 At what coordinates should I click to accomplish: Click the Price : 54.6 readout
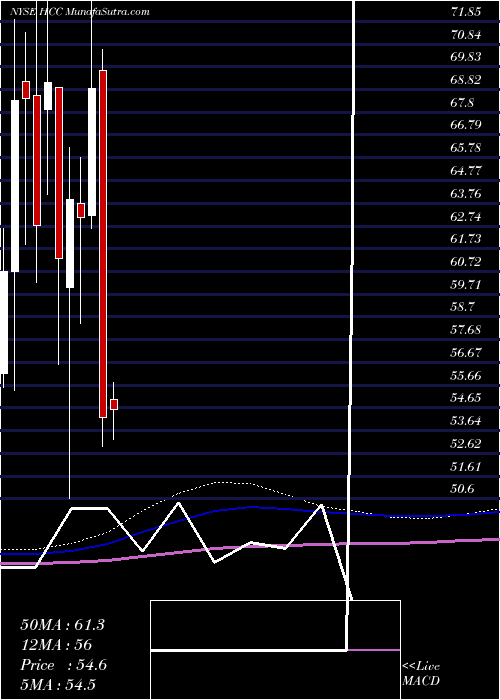coord(63,665)
